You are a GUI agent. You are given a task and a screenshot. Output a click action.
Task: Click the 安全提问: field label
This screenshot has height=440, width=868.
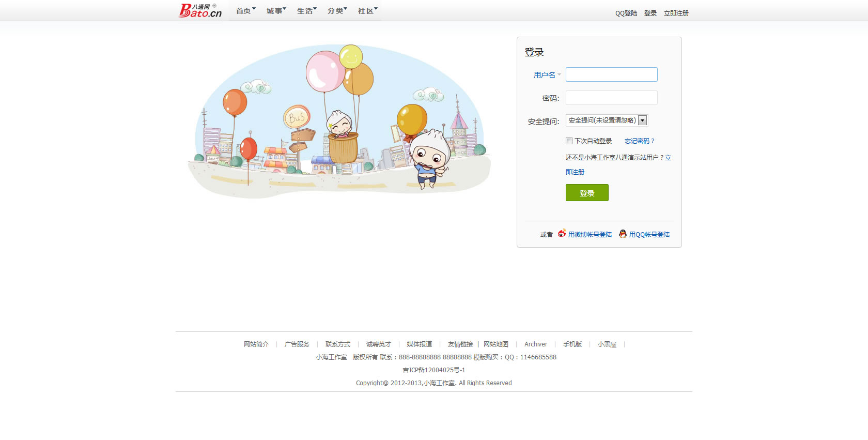pyautogui.click(x=544, y=122)
